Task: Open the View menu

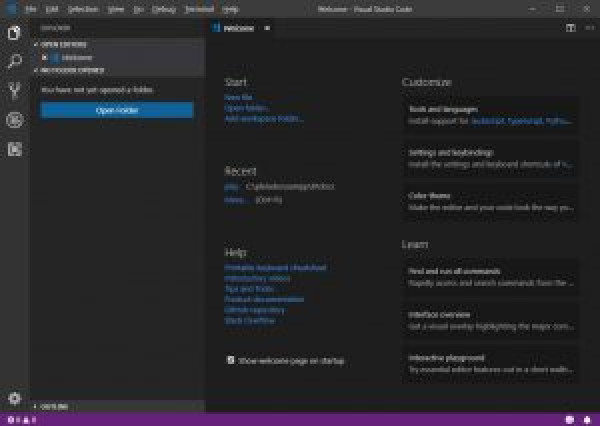Action: click(116, 9)
